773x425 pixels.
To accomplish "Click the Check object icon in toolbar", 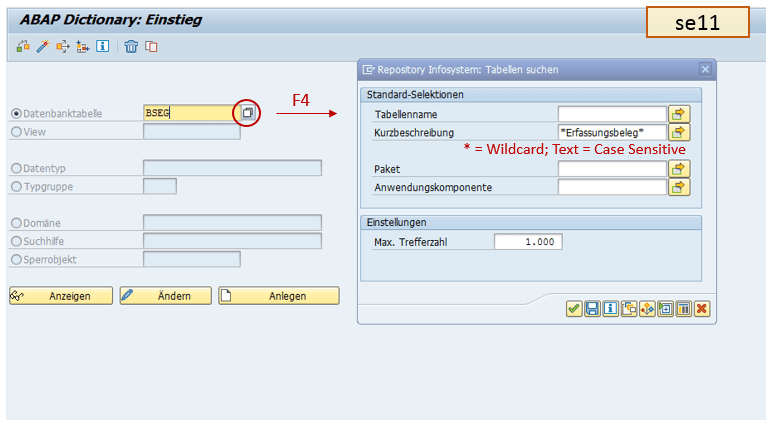I will click(x=23, y=46).
